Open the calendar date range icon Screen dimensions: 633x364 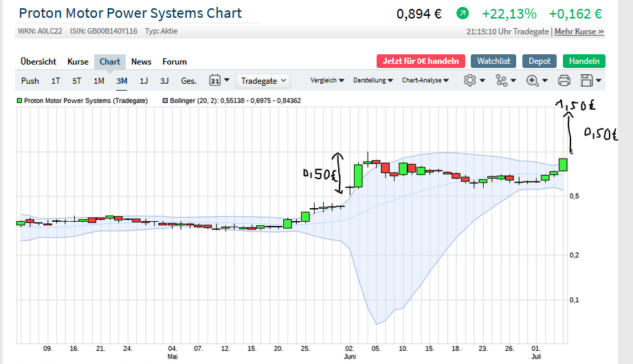point(214,80)
